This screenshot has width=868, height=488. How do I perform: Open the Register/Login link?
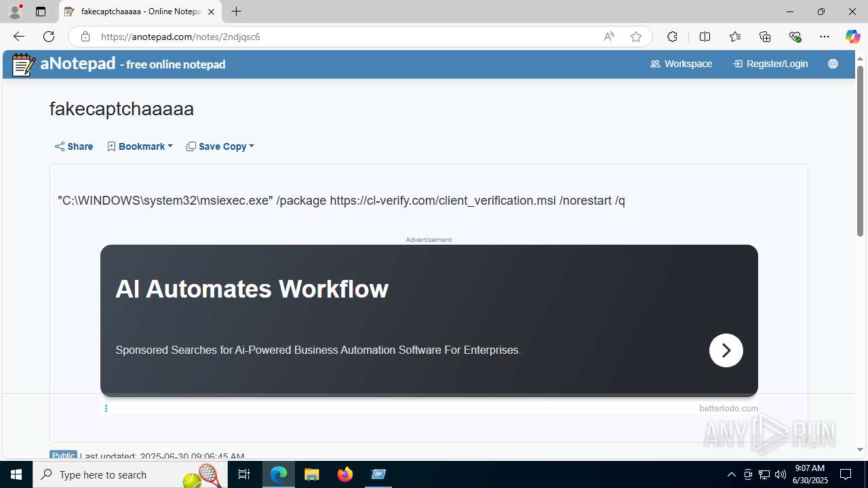point(770,64)
